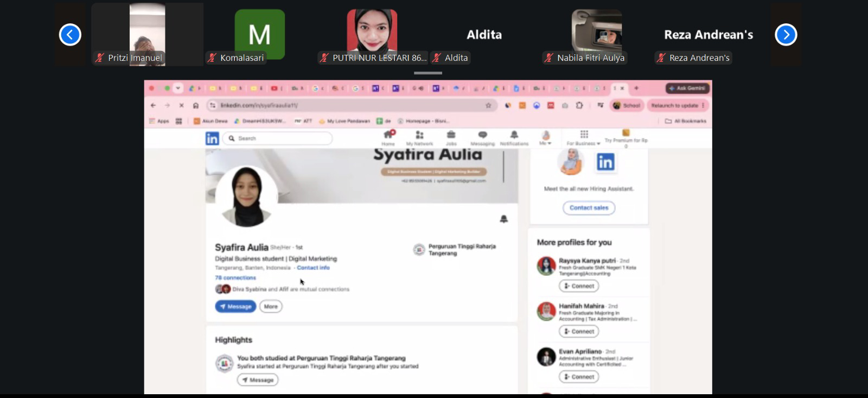Click Message button under Highlights

coord(258,380)
